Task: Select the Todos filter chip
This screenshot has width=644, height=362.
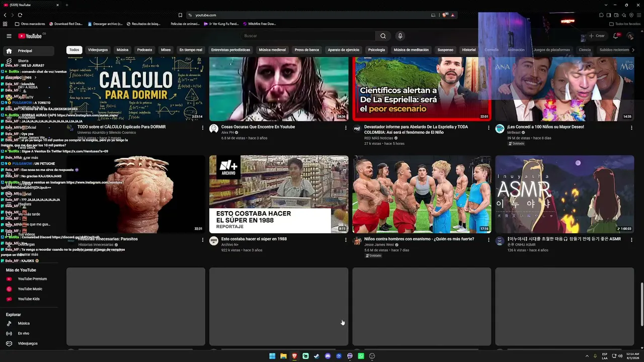Action: pyautogui.click(x=74, y=50)
